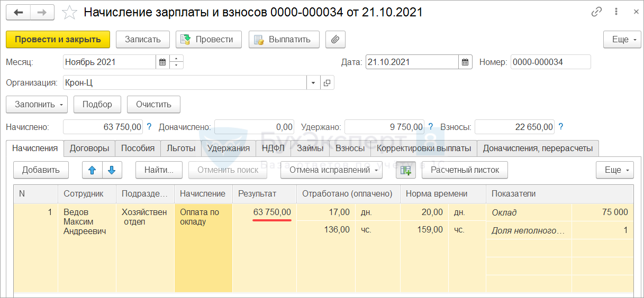Screen dimensions: 644x298
Task: Open calendar picker for Дата field
Action: click(465, 62)
